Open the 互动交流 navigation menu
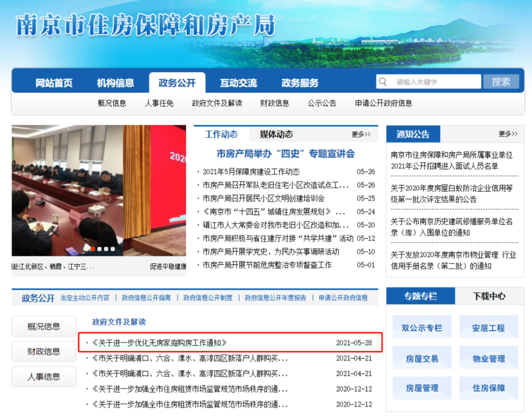Image resolution: width=532 pixels, height=417 pixels. [238, 83]
